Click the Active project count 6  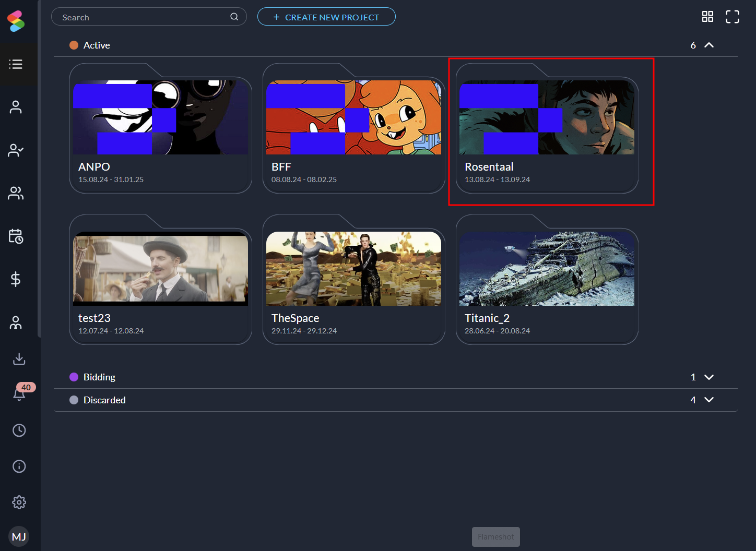click(x=693, y=45)
